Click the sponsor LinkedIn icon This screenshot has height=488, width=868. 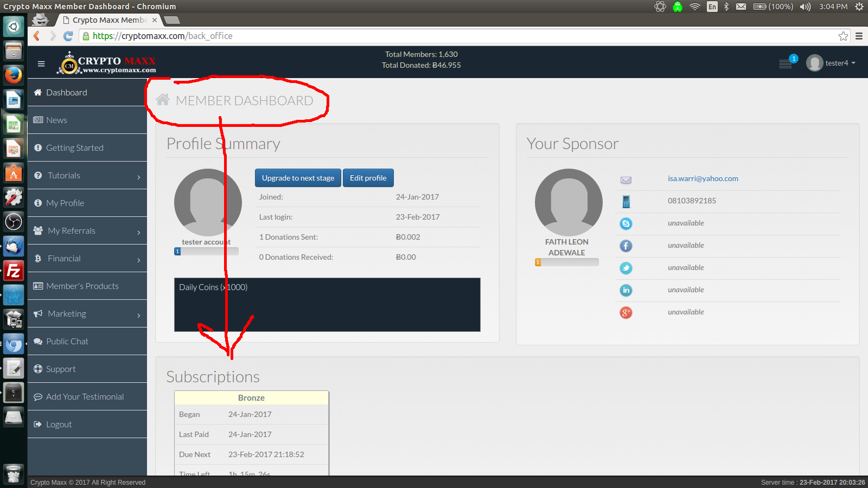[626, 290]
